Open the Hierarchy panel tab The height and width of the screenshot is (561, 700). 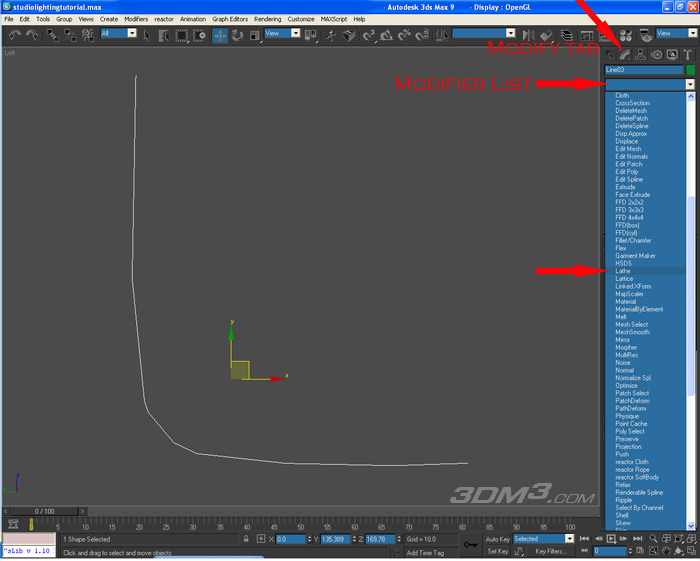641,54
